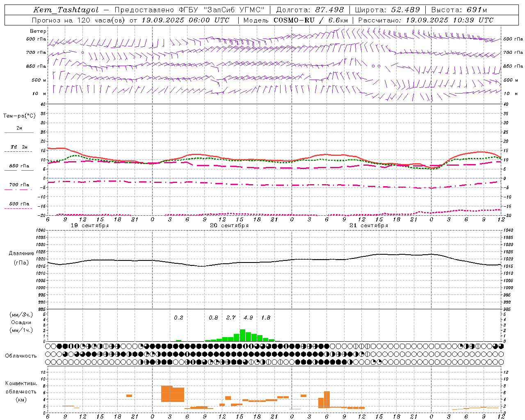Click the '21 сентября' date label
Image resolution: width=525 pixels, height=420 pixels.
(x=369, y=226)
